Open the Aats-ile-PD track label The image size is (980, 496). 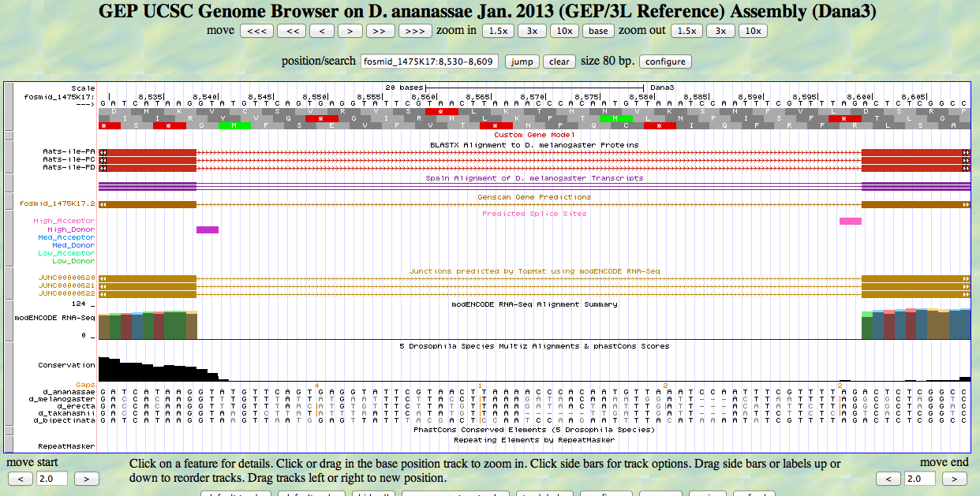point(69,167)
